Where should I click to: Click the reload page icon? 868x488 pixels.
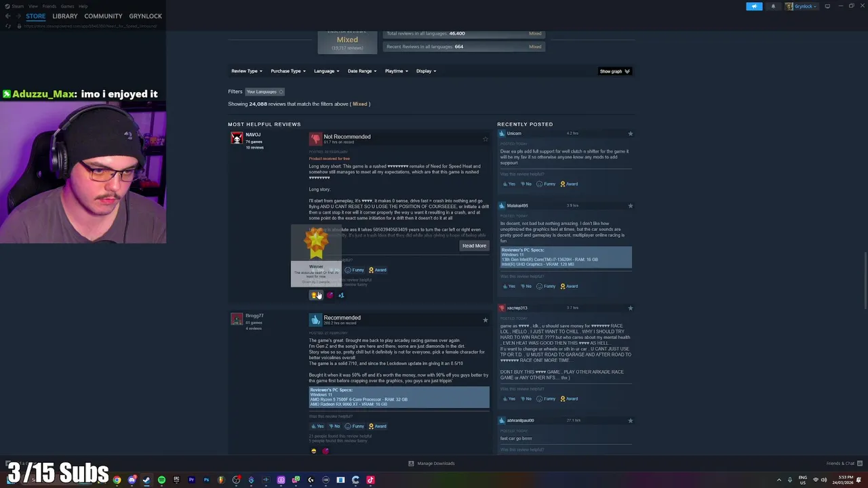click(x=8, y=26)
